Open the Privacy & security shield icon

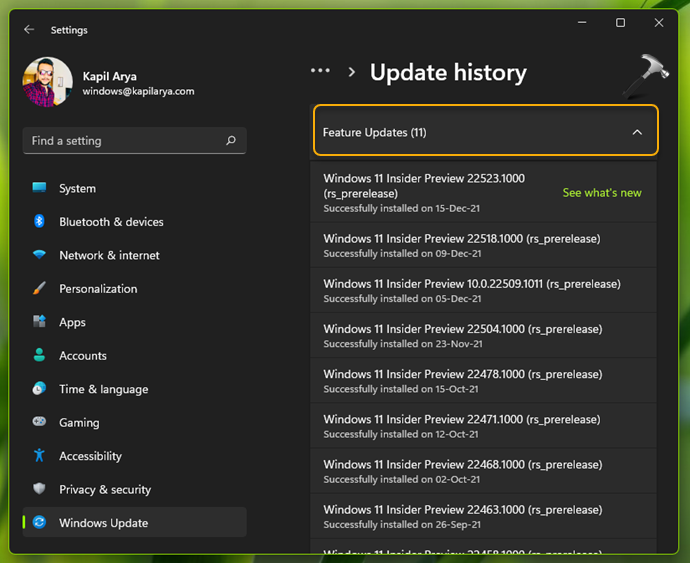click(x=39, y=489)
